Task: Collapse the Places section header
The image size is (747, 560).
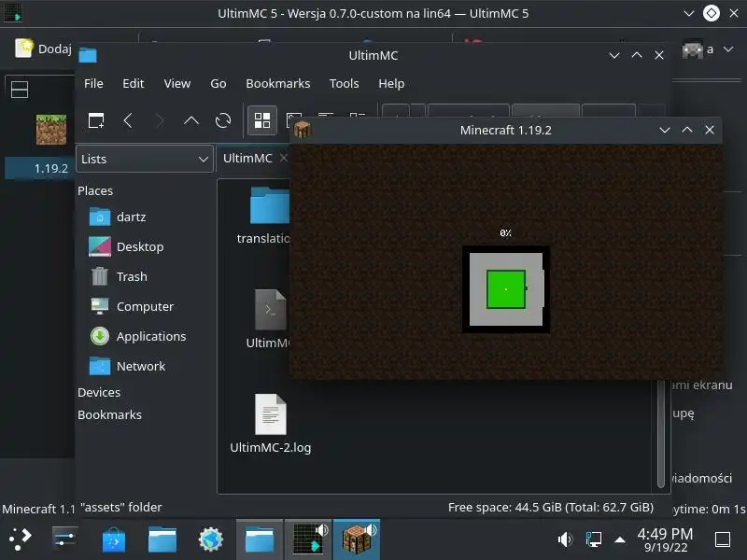Action: (95, 191)
